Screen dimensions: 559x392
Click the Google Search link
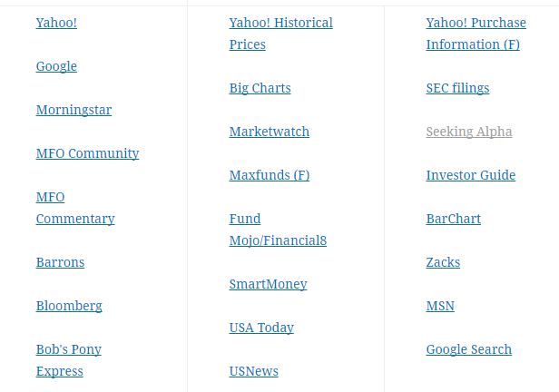468,349
